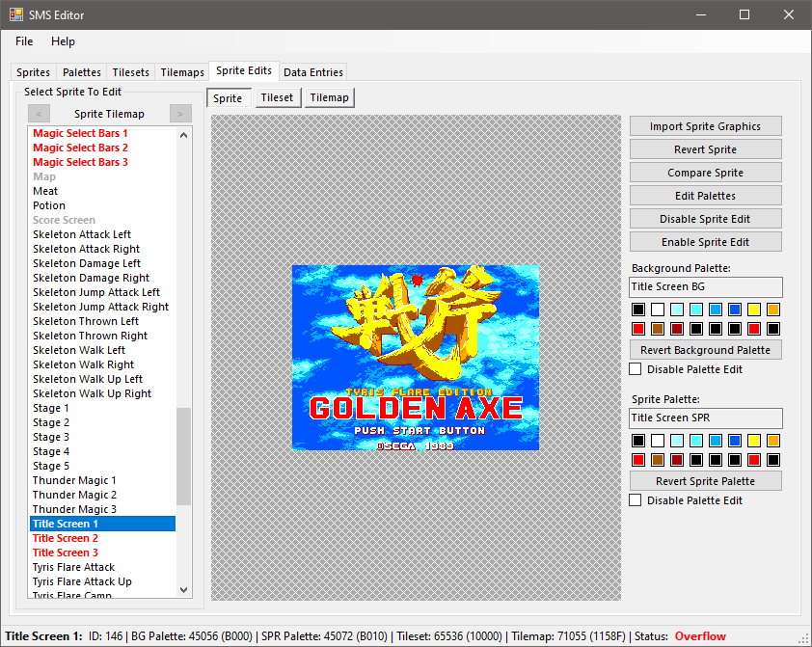Select Skeleton Walk Up Left entry

[x=102, y=379]
